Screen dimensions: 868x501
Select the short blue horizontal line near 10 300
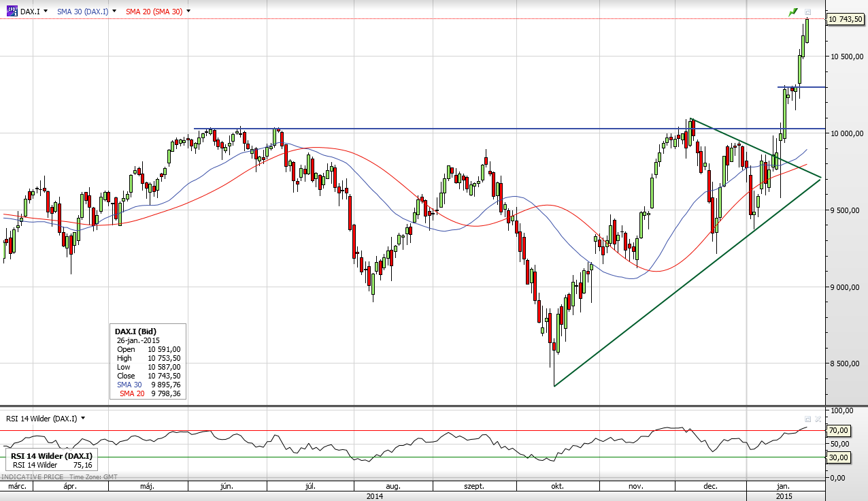[802, 87]
